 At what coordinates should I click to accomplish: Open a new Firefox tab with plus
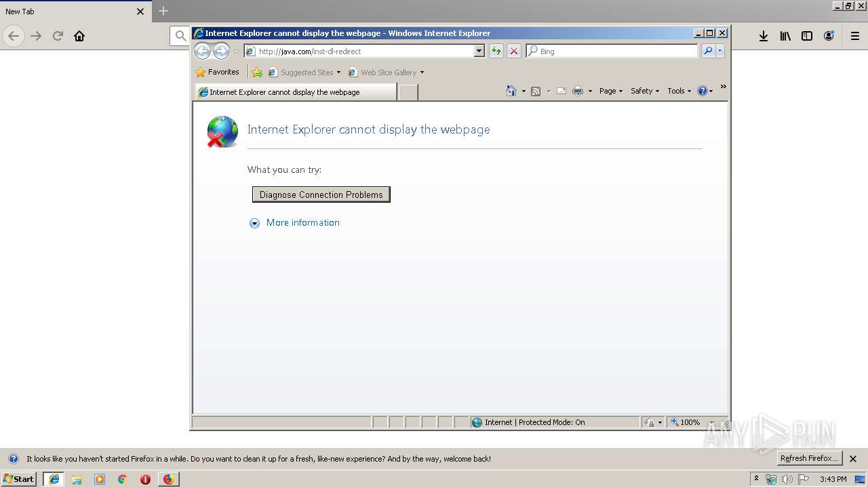click(163, 11)
